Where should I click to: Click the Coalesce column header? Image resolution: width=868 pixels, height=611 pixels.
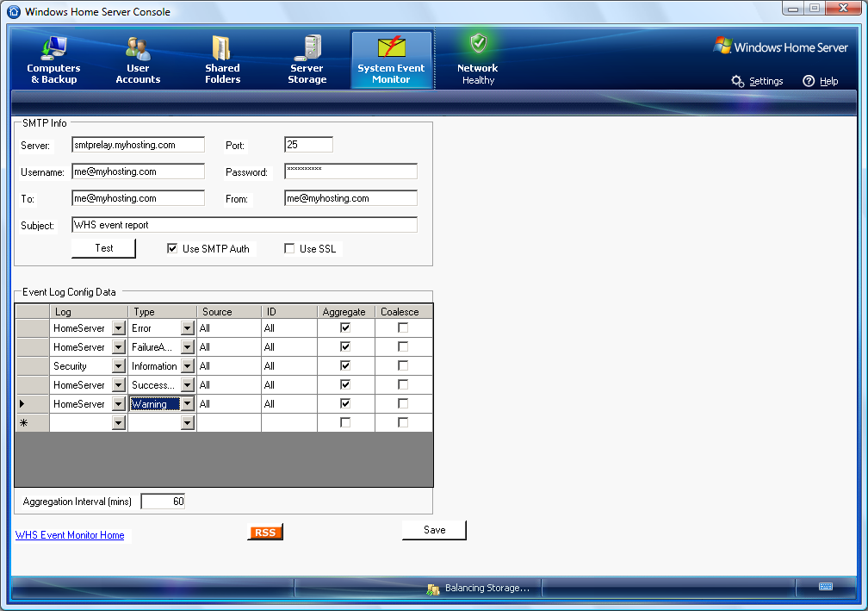click(404, 311)
